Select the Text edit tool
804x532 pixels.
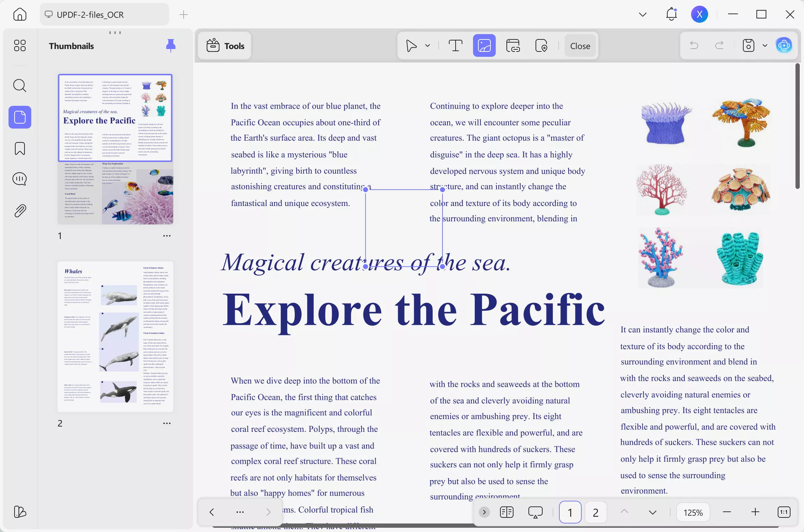(455, 46)
